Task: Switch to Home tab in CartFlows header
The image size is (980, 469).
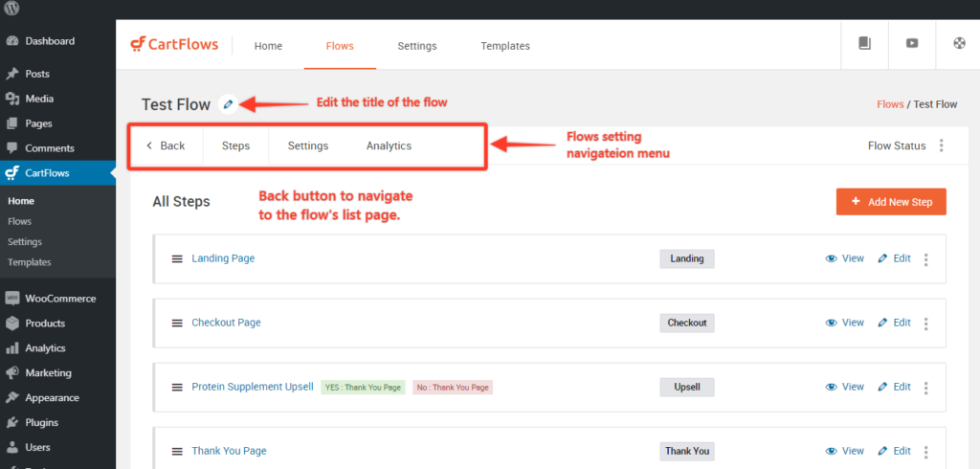Action: click(x=268, y=46)
